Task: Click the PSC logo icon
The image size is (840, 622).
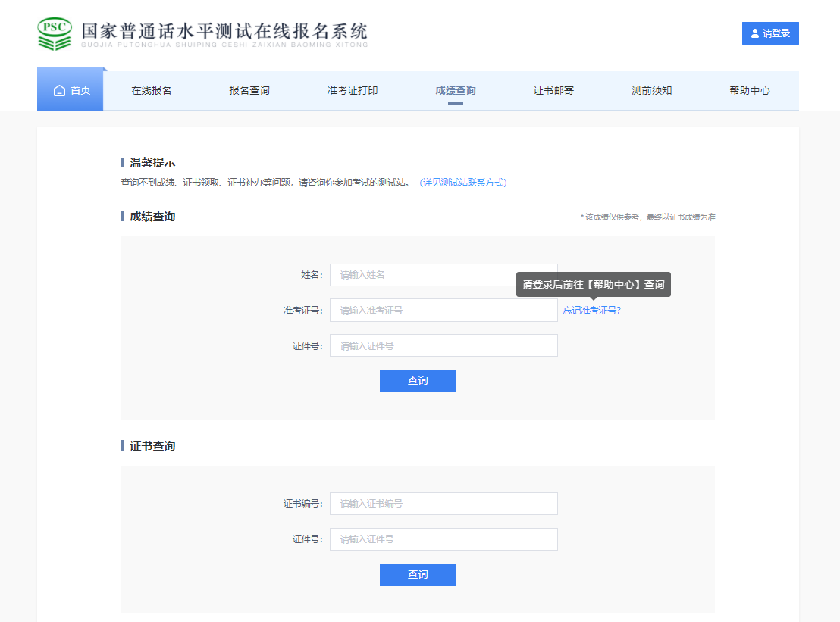Action: tap(55, 33)
